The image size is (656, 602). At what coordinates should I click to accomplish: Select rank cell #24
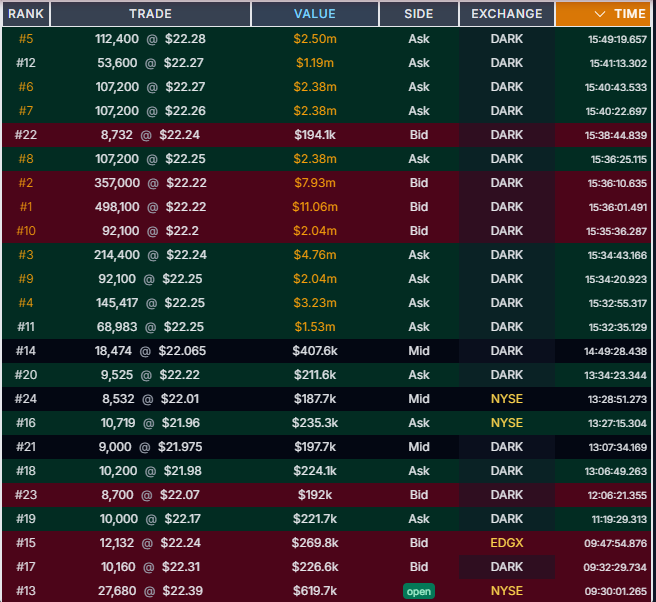[x=26, y=399]
